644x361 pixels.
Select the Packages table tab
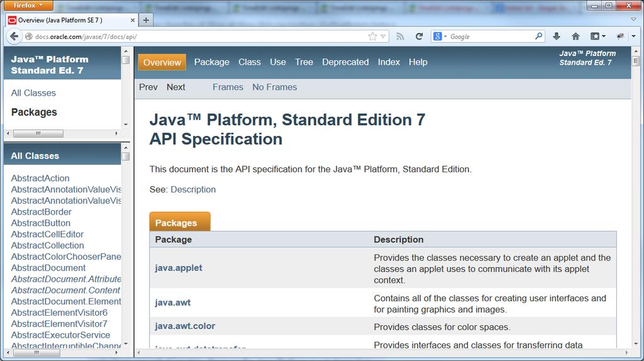[180, 222]
